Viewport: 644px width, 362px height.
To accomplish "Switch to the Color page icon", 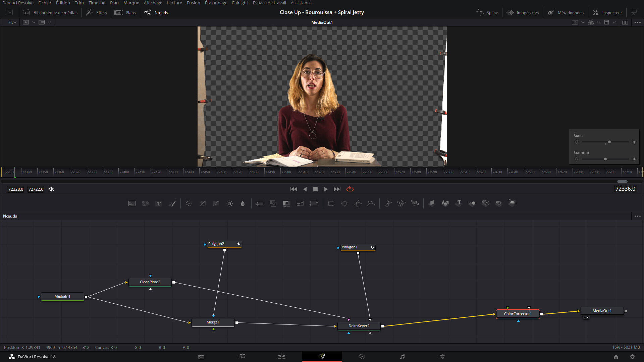I will coord(362,357).
